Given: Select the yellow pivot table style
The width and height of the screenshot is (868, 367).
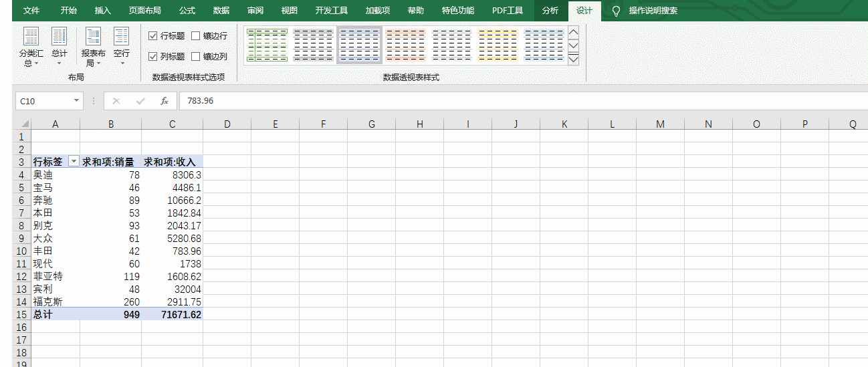Looking at the screenshot, I should click(498, 45).
